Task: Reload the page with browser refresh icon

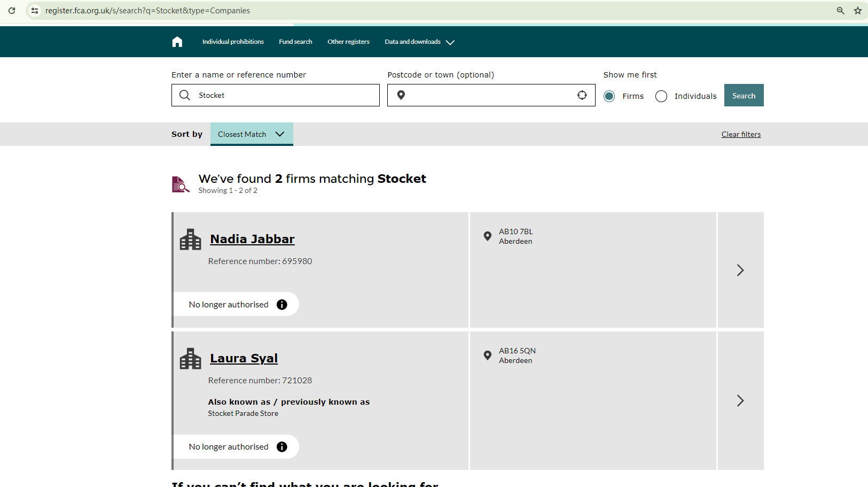Action: point(12,11)
